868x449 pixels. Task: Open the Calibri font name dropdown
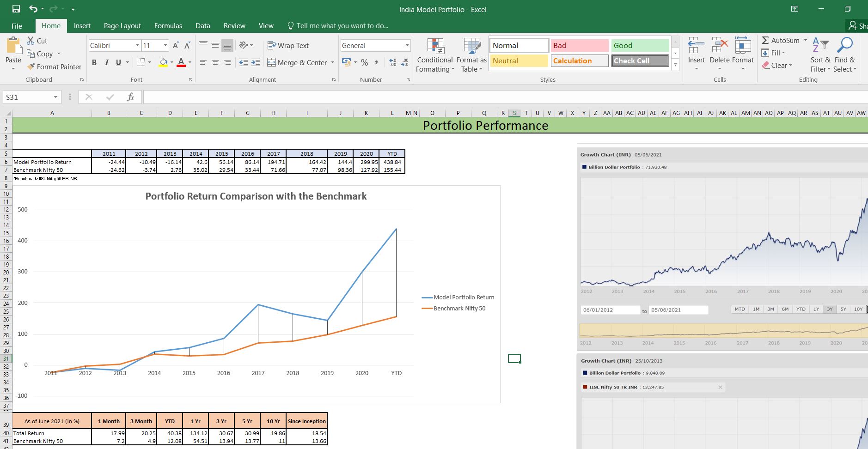tap(137, 45)
